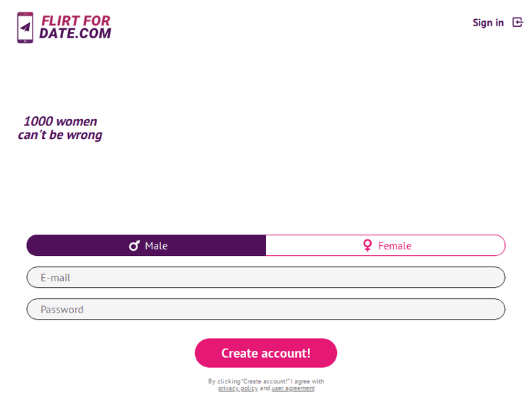Viewport: 532px width, 399px height.
Task: Click the "Male" label text
Action: pyautogui.click(x=156, y=246)
